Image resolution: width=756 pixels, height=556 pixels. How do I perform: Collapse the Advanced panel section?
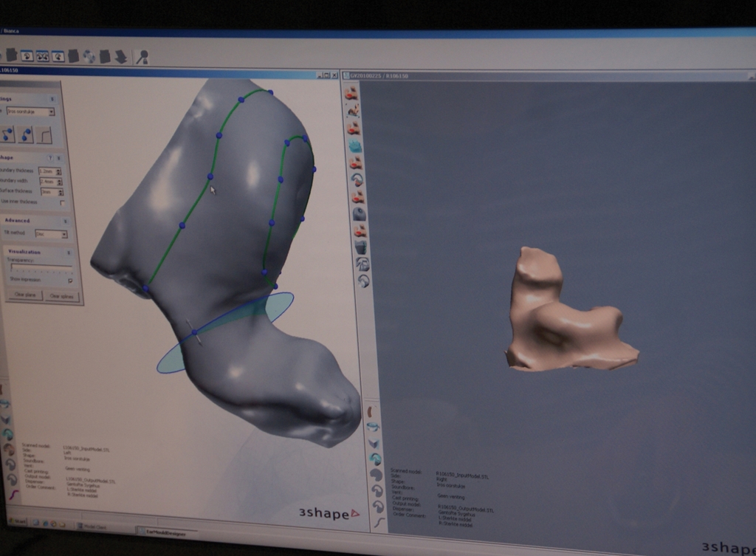(65, 221)
